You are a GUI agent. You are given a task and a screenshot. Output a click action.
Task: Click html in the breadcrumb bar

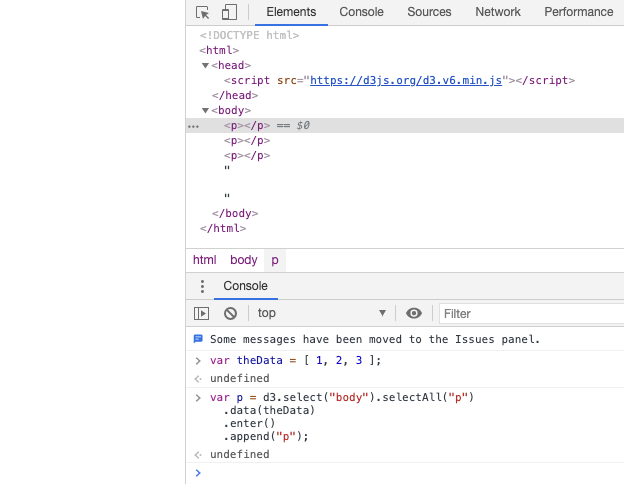click(x=205, y=260)
